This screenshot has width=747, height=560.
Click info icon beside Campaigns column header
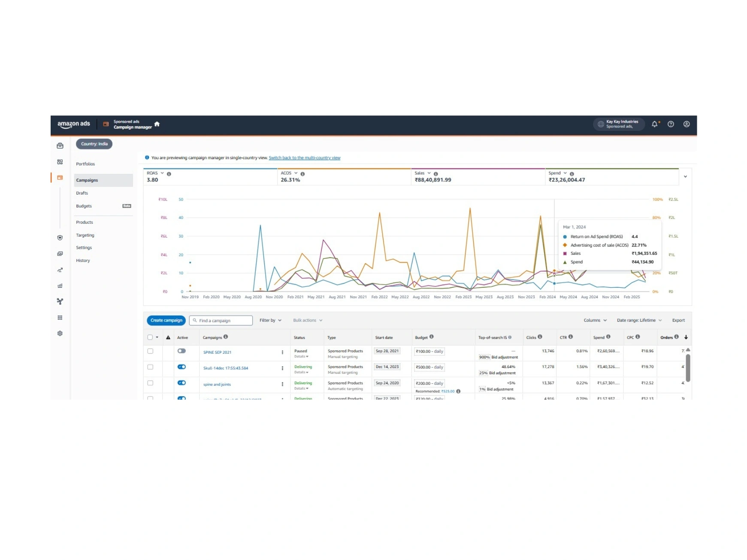click(226, 337)
